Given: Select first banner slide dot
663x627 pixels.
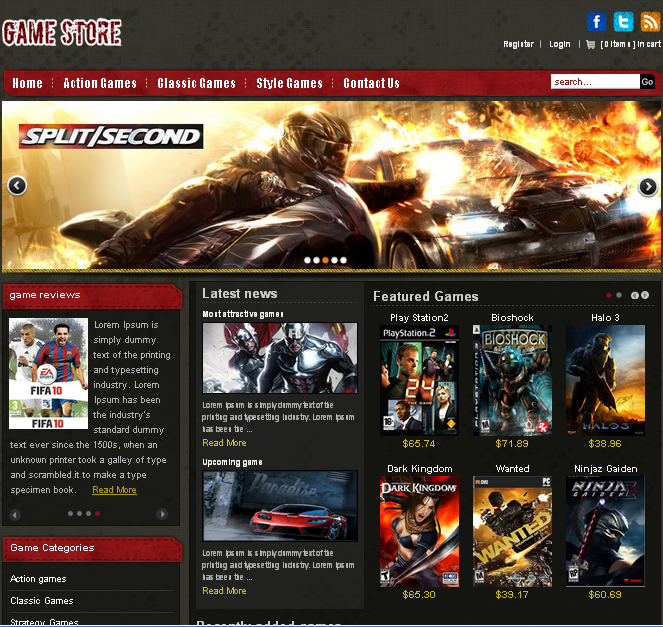Looking at the screenshot, I should coord(307,260).
